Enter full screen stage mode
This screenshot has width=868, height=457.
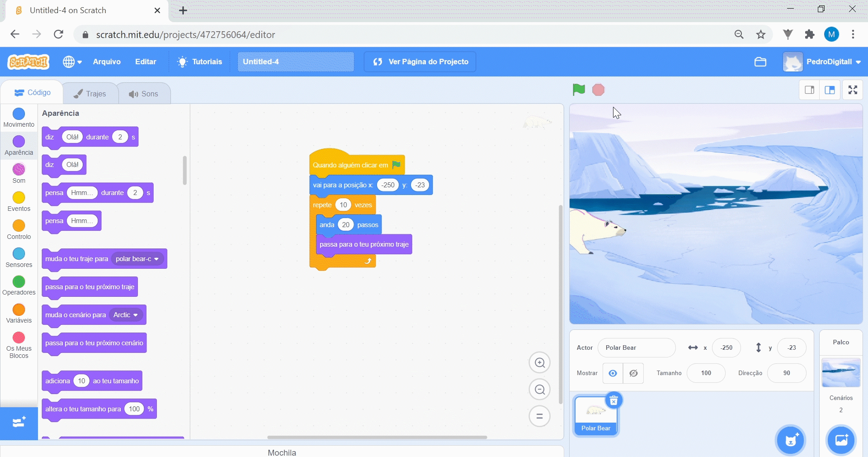pos(853,90)
